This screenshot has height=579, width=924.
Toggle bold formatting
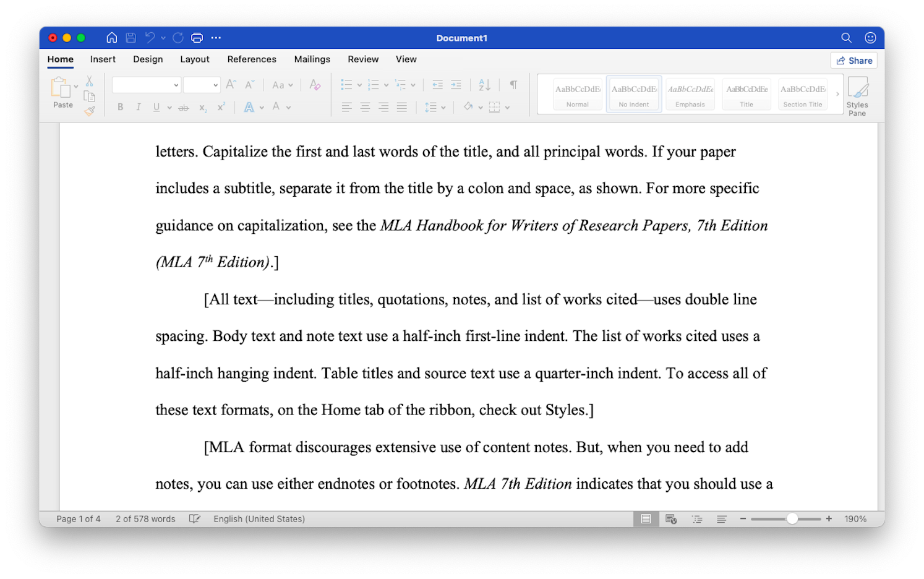coord(120,107)
